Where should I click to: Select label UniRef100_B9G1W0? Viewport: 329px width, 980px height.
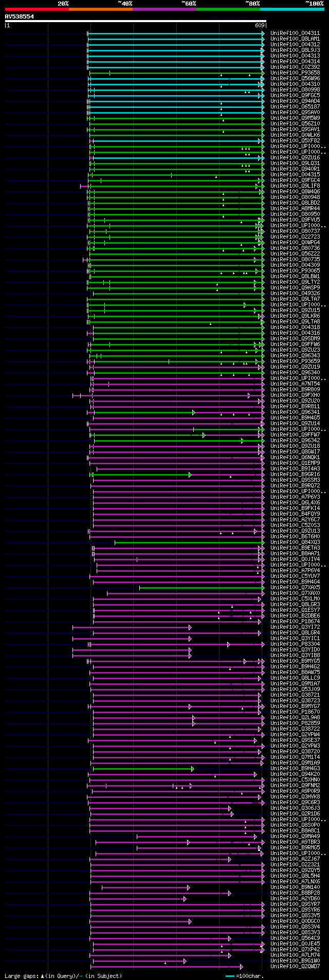[x=295, y=960]
